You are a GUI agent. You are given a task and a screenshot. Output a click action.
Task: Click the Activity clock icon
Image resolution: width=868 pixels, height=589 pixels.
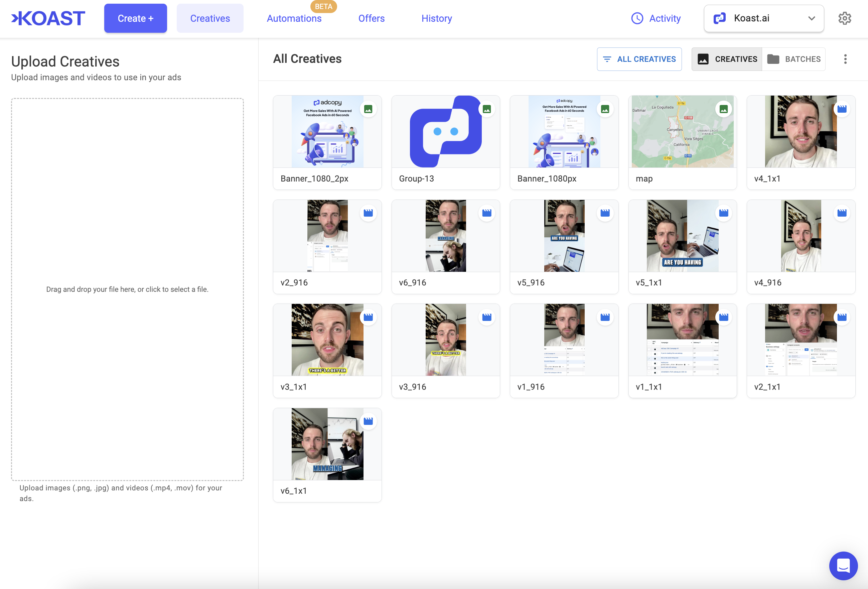(x=637, y=18)
